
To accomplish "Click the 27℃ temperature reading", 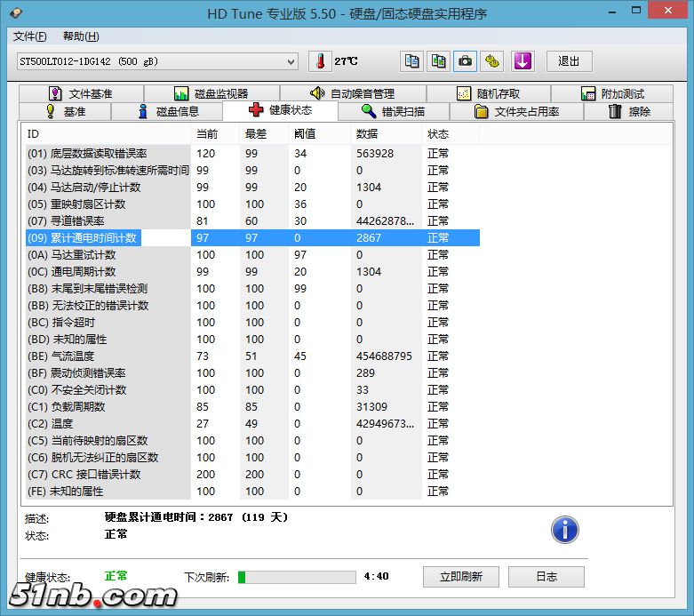I will pos(346,61).
